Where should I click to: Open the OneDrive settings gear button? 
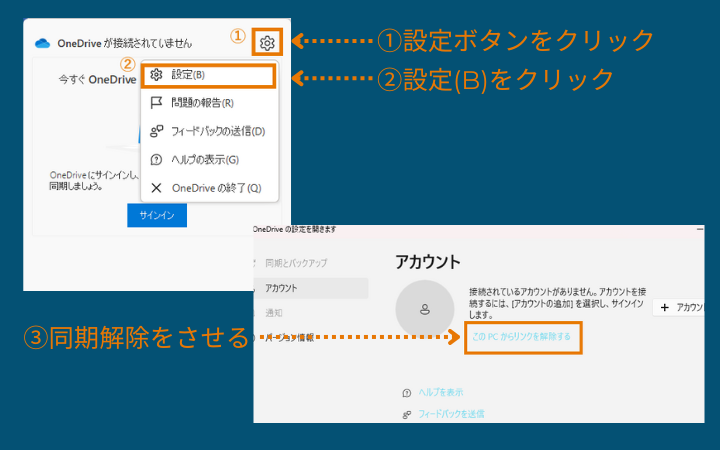(267, 43)
